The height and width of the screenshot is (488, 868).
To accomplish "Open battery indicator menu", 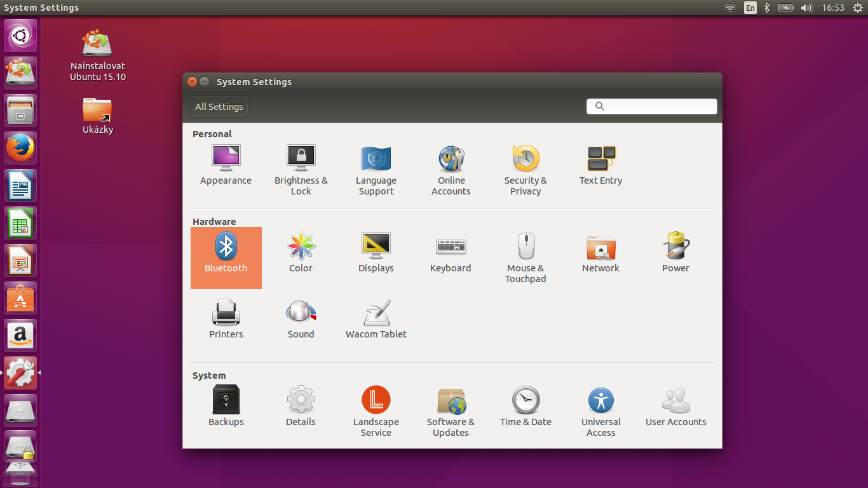I will [x=786, y=8].
